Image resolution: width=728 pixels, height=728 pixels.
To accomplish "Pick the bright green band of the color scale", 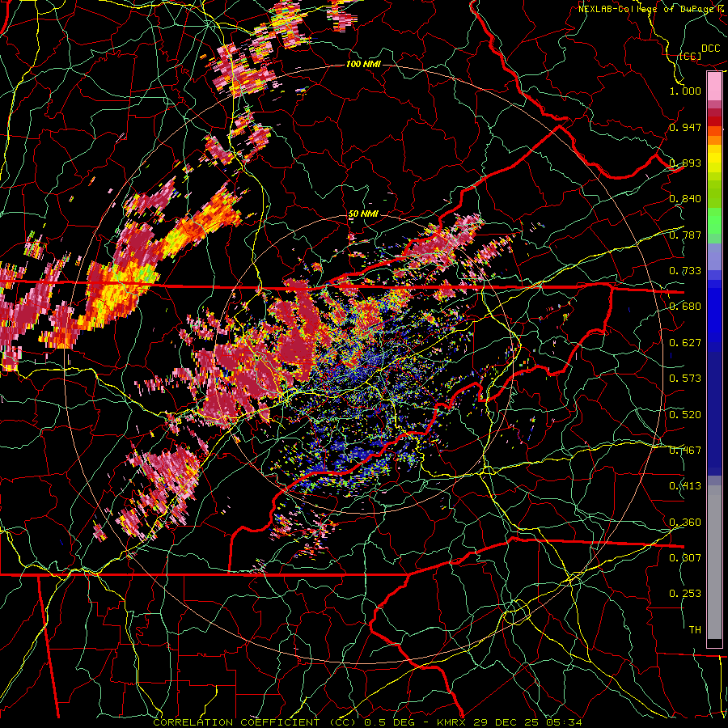I will (714, 221).
